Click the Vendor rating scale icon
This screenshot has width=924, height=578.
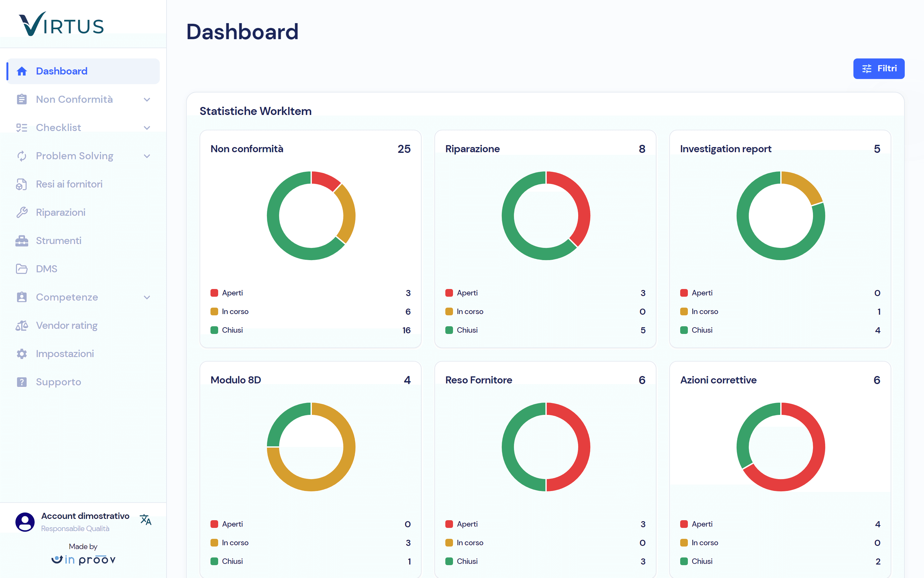point(22,326)
